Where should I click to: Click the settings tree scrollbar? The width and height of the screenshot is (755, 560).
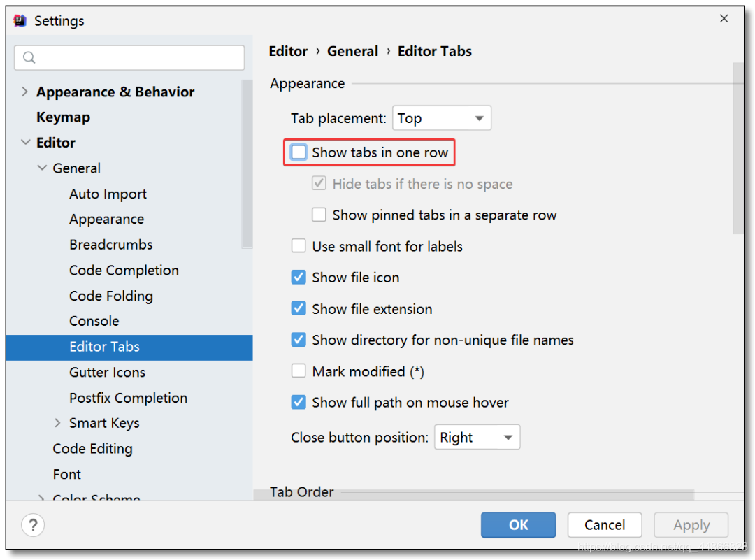click(x=247, y=164)
